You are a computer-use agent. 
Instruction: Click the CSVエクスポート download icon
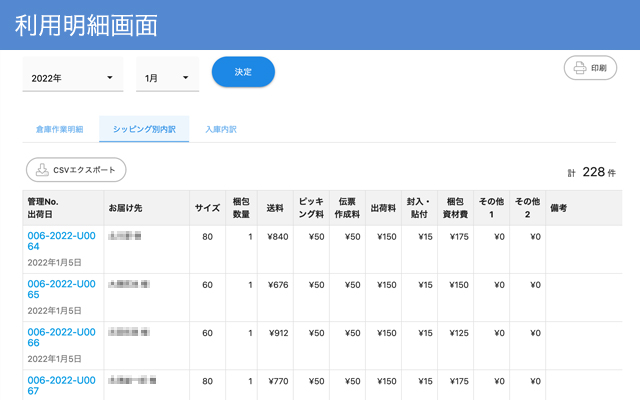42,170
